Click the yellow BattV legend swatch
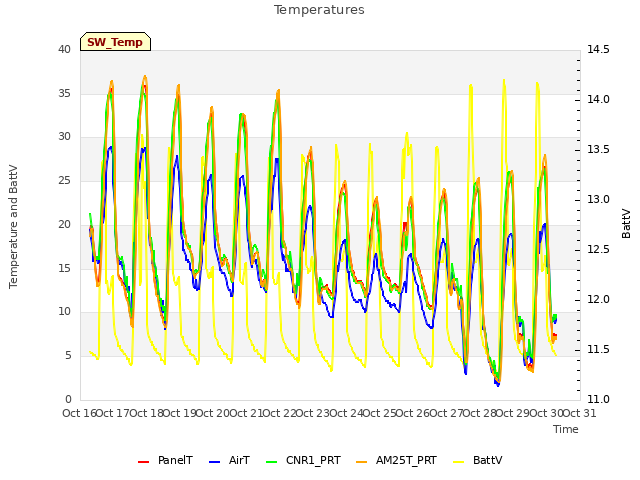This screenshot has width=640, height=480. tap(459, 462)
